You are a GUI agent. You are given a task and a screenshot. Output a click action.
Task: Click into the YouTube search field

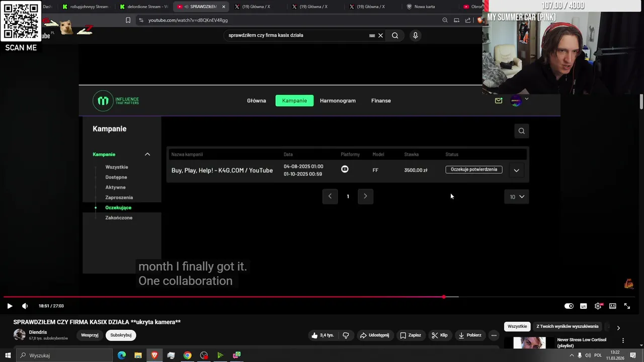click(x=297, y=35)
